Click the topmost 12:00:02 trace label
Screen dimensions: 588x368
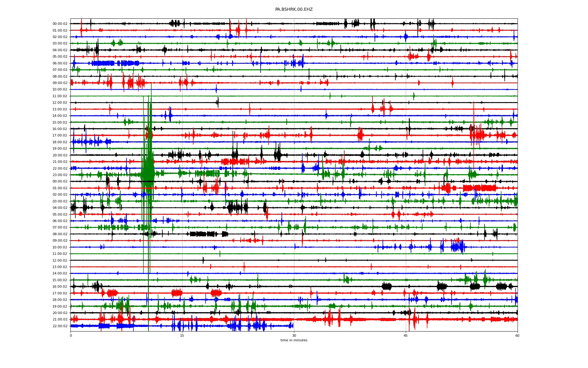60,103
